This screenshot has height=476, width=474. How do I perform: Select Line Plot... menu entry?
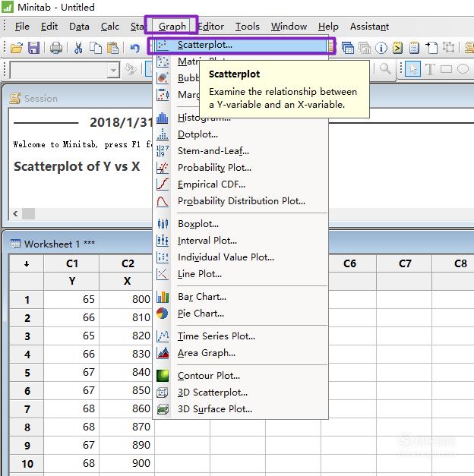tap(240, 274)
